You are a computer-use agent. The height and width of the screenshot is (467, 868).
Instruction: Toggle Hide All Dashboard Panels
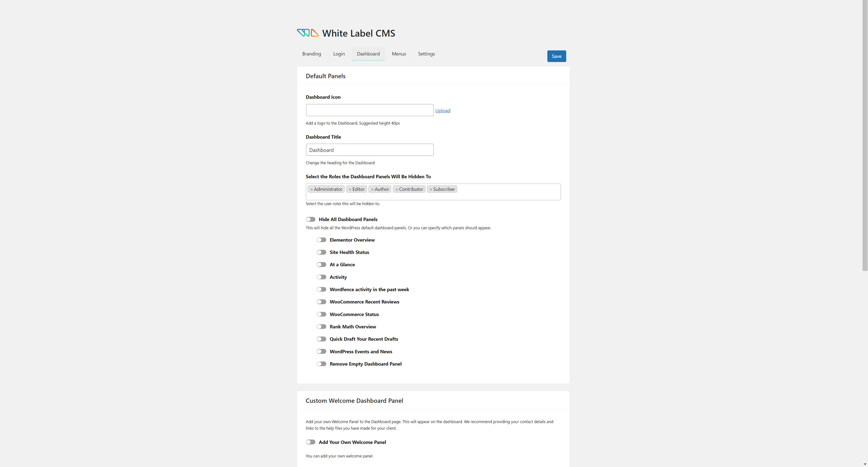pyautogui.click(x=310, y=219)
